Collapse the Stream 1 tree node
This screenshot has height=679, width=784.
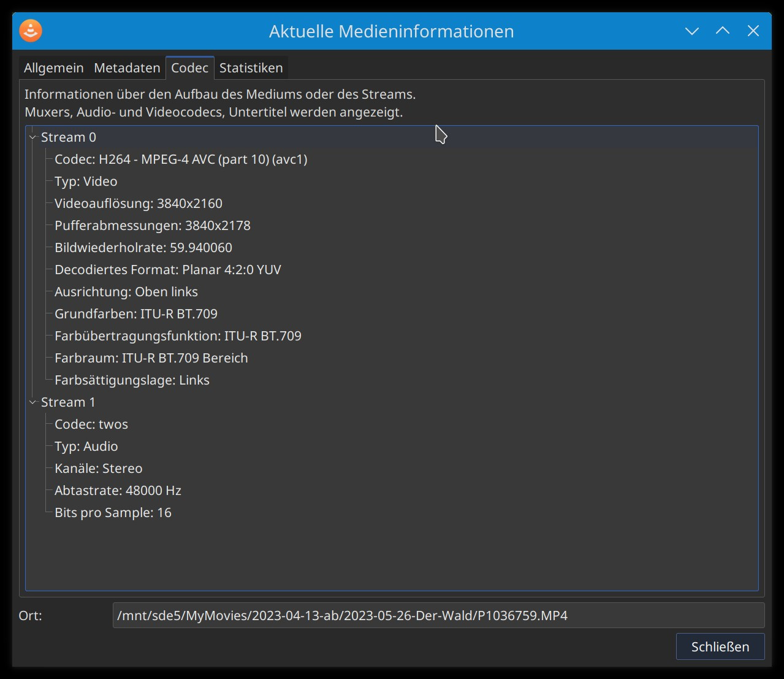[33, 402]
